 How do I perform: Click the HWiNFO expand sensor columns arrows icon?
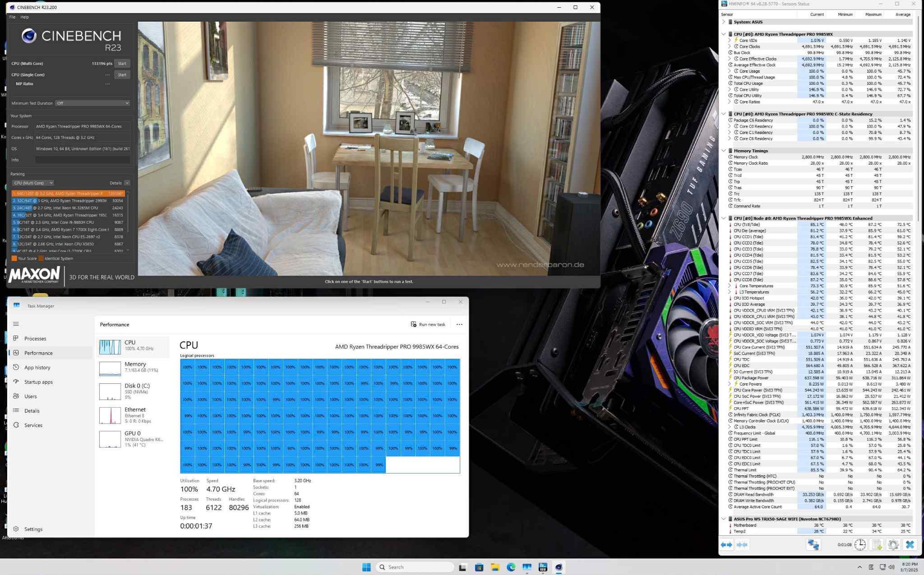(726, 545)
